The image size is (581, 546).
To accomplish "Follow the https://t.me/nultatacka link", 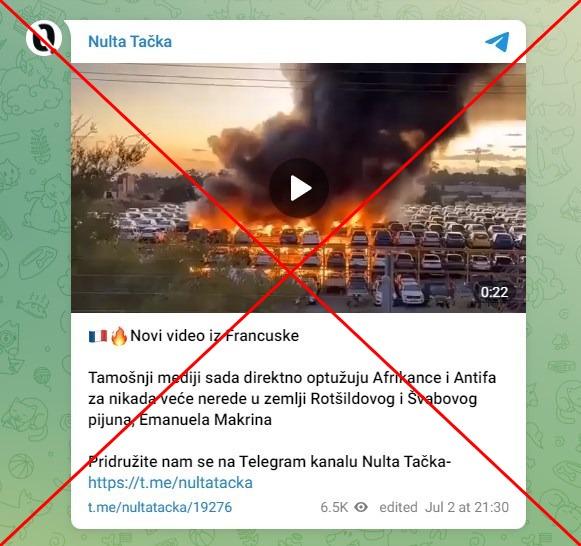I will tap(170, 483).
